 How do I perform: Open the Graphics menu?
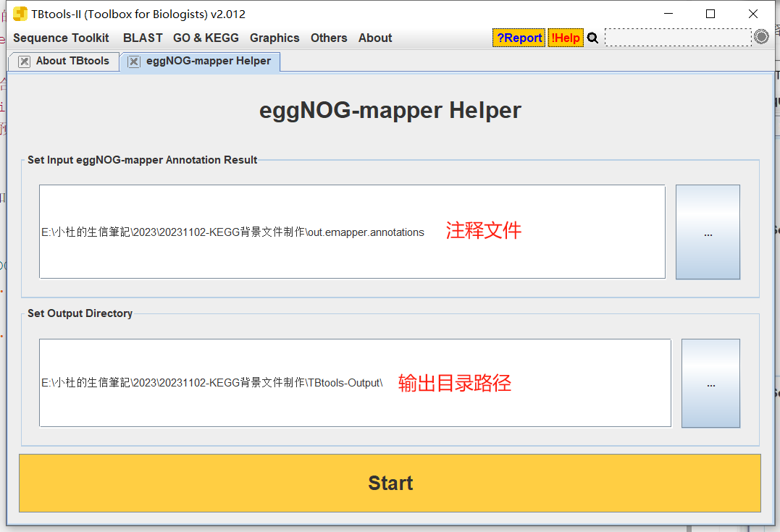[x=274, y=38]
